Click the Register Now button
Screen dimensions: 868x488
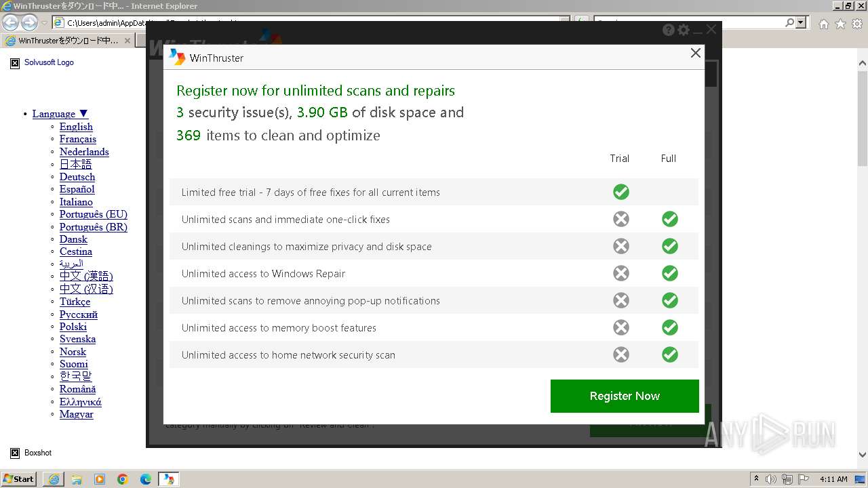click(625, 396)
